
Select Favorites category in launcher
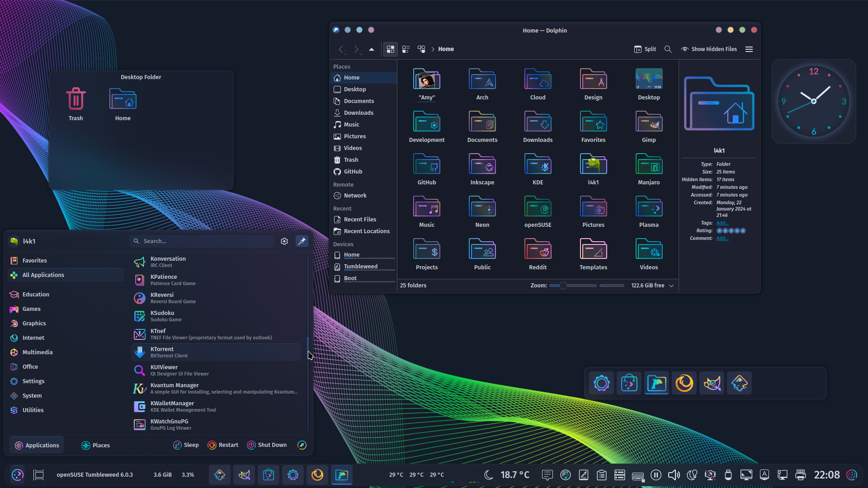pyautogui.click(x=66, y=261)
